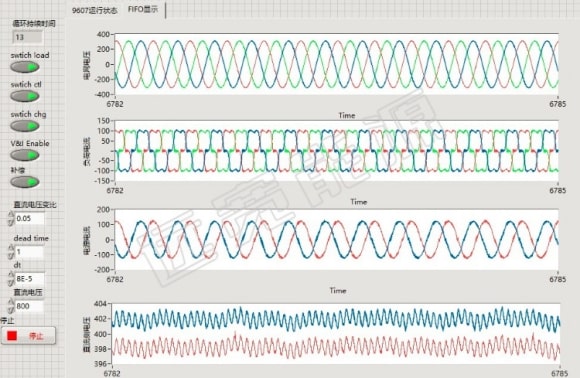Image resolution: width=580 pixels, height=378 pixels.
Task: Toggle the swtich load switch
Action: pyautogui.click(x=25, y=67)
